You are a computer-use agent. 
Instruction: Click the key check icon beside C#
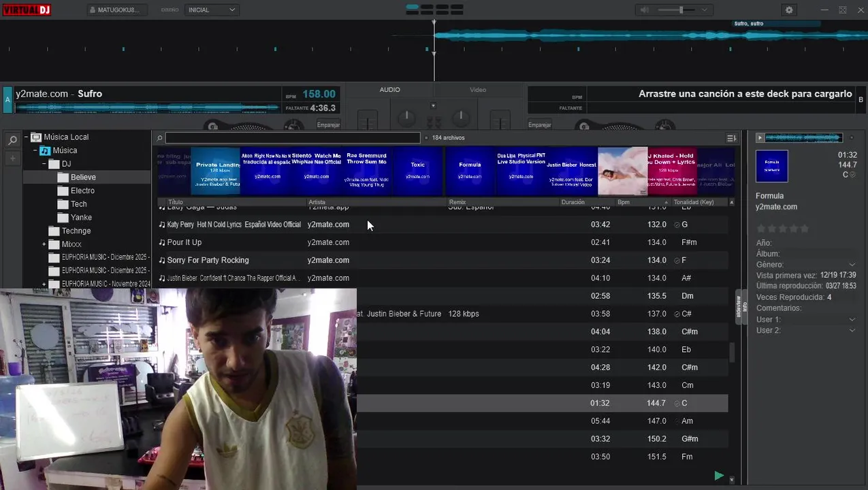click(x=677, y=314)
